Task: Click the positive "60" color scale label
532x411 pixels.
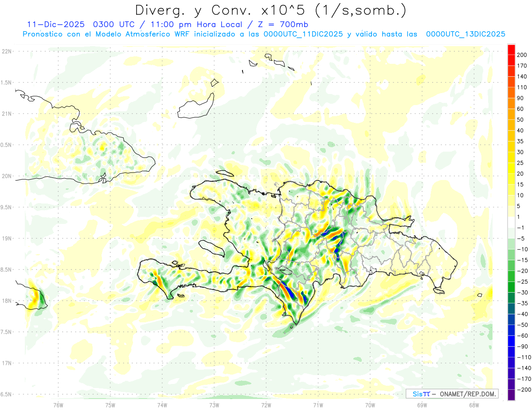Action: (x=520, y=109)
